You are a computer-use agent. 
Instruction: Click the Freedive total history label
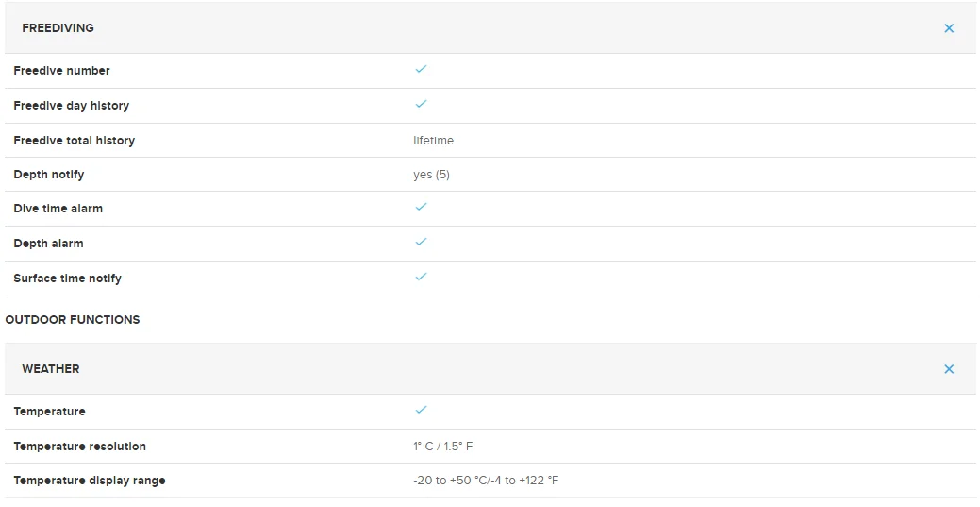tap(75, 141)
